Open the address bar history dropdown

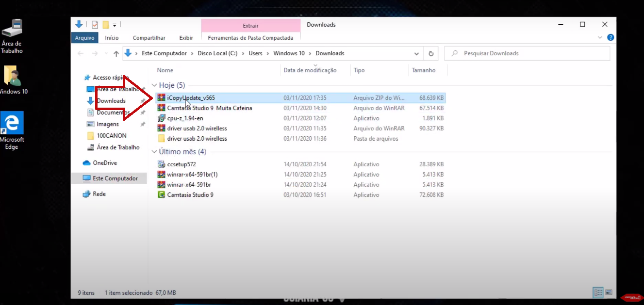416,53
